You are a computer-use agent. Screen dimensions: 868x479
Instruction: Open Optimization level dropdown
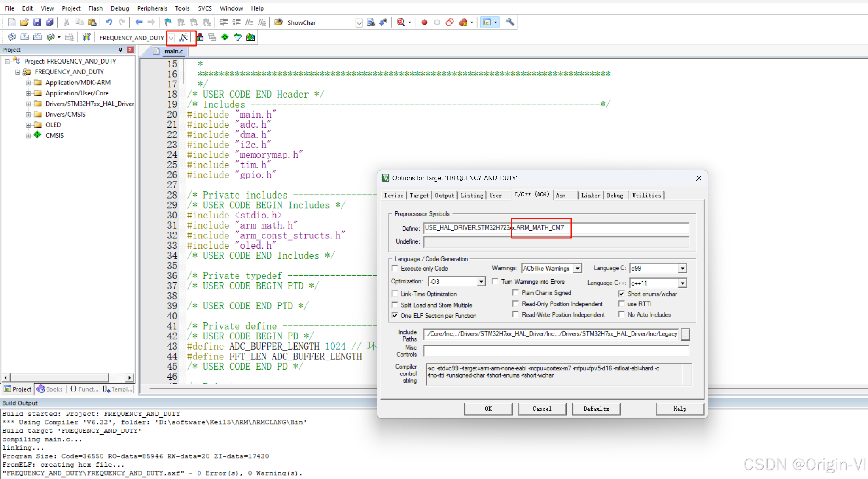click(481, 281)
